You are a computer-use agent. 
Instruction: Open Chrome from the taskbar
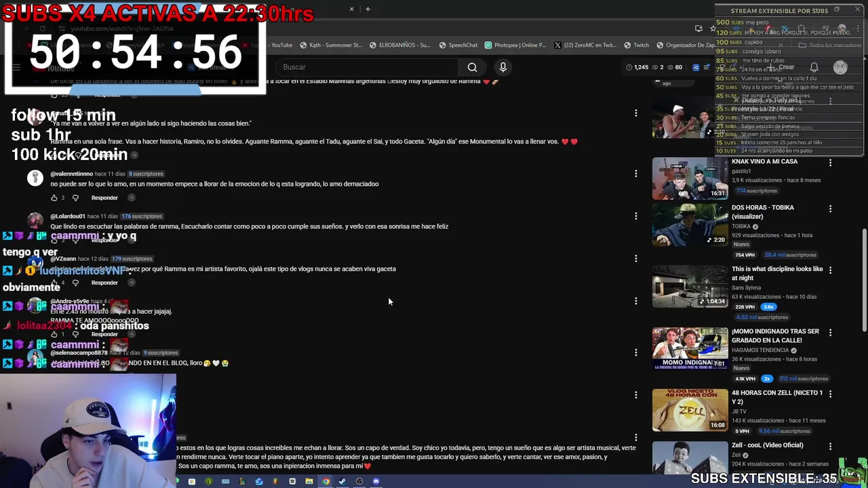tap(325, 482)
